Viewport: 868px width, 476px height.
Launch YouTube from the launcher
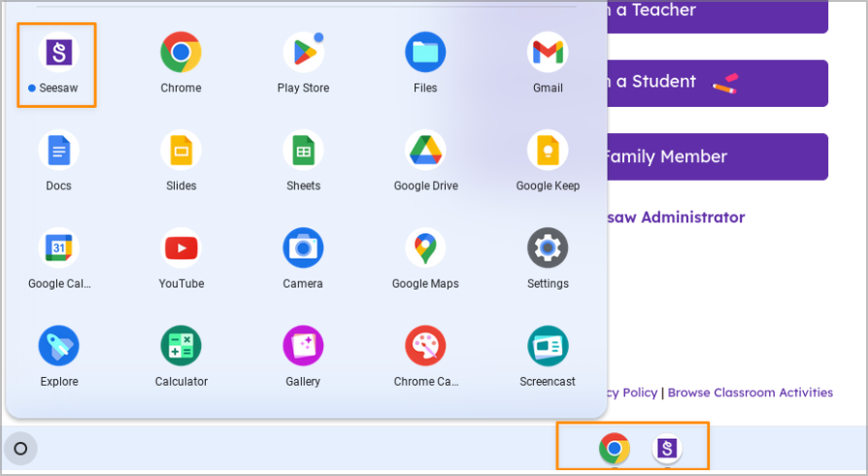pos(181,248)
